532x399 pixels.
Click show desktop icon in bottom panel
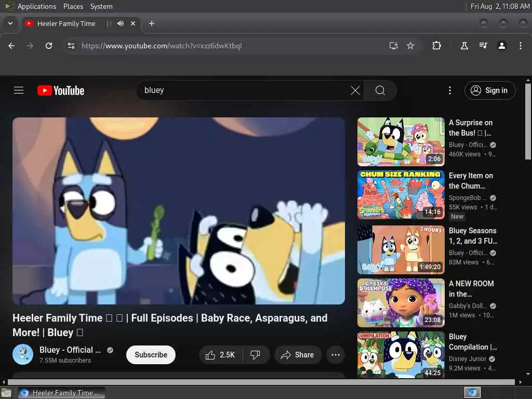tap(6, 393)
